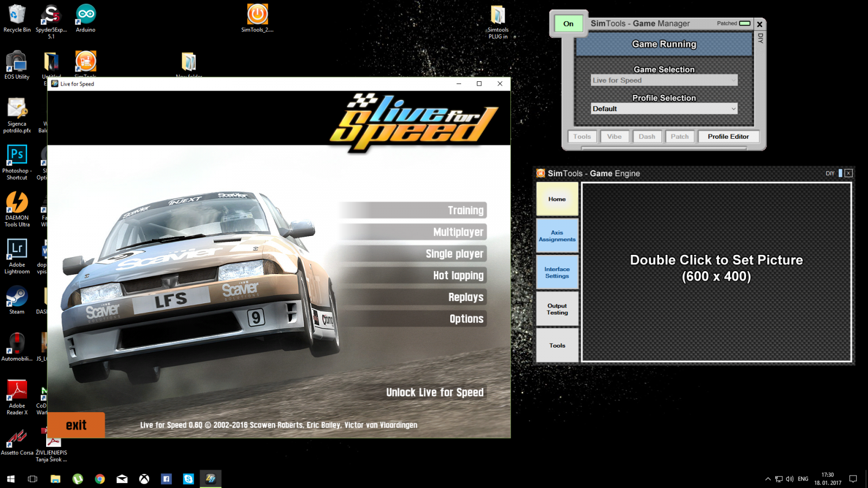Open the Axis Assignments tab in Game Engine
The height and width of the screenshot is (488, 868).
[x=557, y=236]
